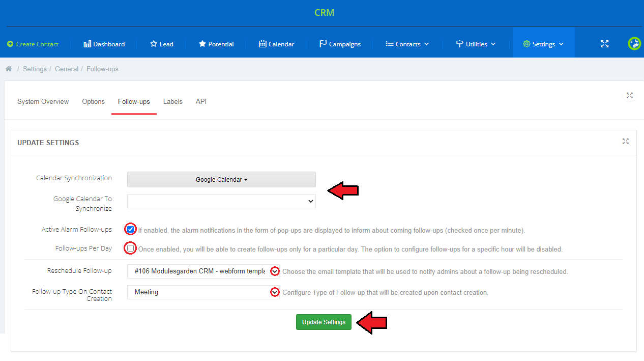Expand the tab panel fullscreen icon

coord(630,95)
